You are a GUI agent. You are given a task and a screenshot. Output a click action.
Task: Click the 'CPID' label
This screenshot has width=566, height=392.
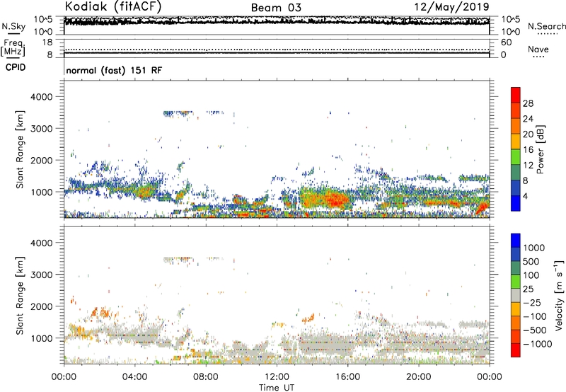(x=16, y=67)
